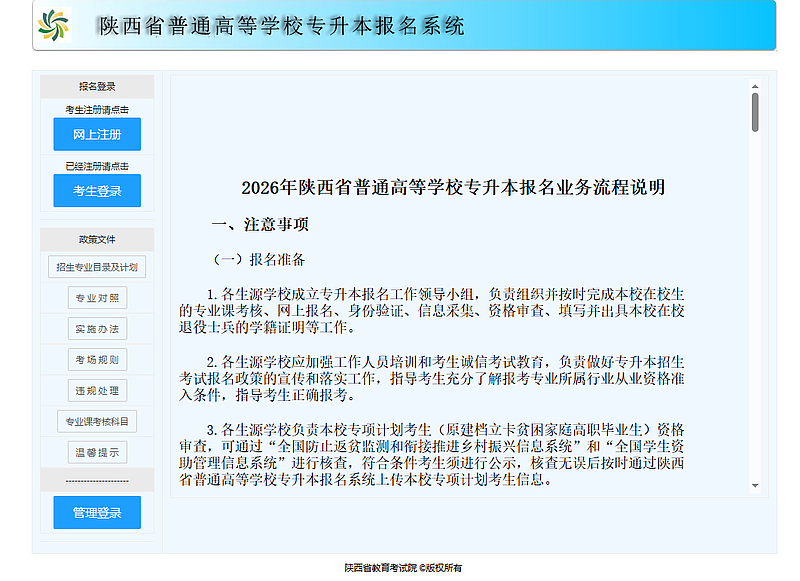Select 专业课考核科目 from sidebar
Screen dimensions: 800x581
[x=97, y=422]
